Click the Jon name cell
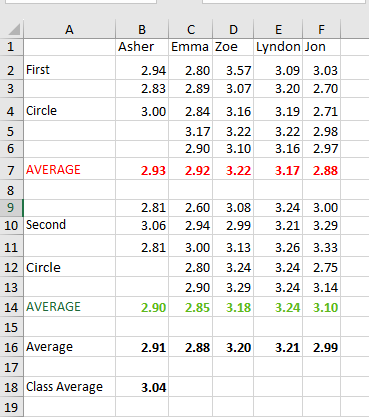Screen dimensions: 369x417 point(321,47)
